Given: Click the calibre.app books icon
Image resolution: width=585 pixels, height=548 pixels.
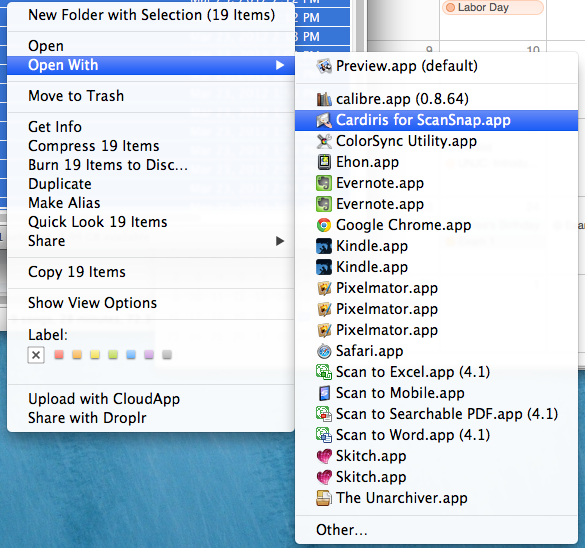Looking at the screenshot, I should pos(324,99).
